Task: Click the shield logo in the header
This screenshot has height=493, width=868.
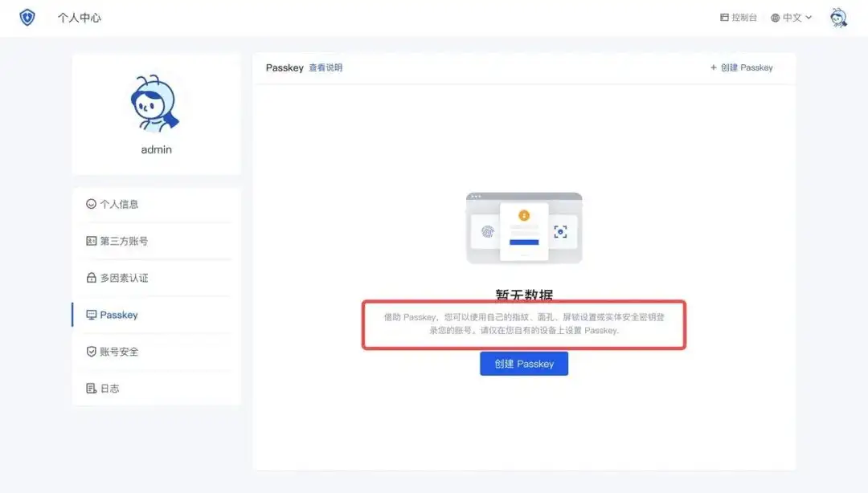Action: tap(27, 17)
